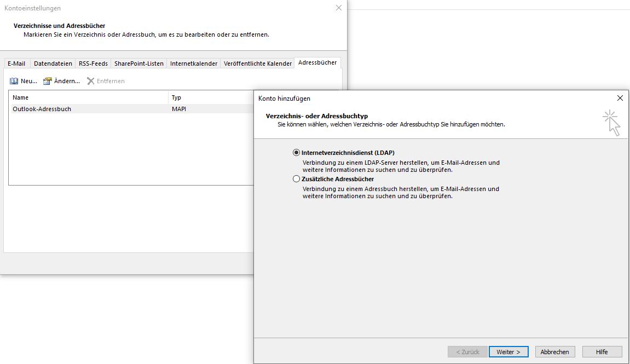
Task: Select the Adressbücher tab
Action: pyautogui.click(x=317, y=62)
